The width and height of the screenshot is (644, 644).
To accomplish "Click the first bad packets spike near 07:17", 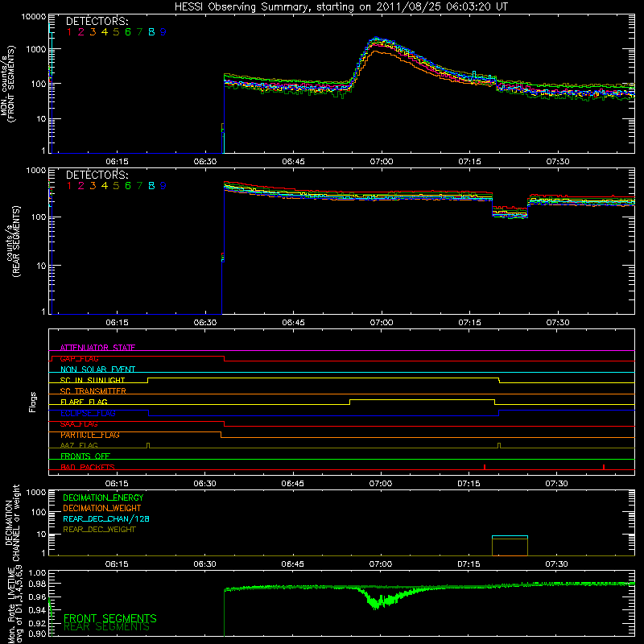I will pyautogui.click(x=485, y=467).
